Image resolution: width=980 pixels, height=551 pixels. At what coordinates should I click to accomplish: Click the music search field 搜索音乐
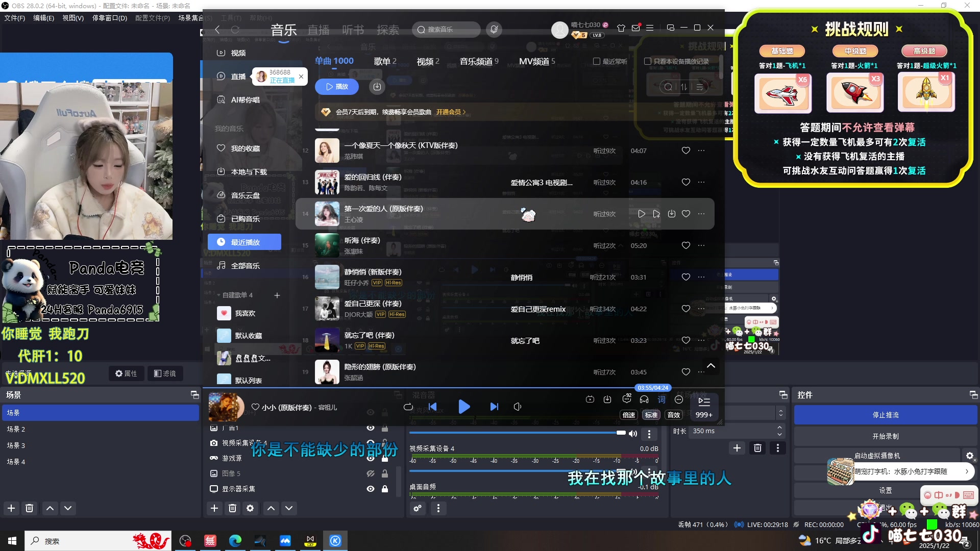tap(446, 30)
